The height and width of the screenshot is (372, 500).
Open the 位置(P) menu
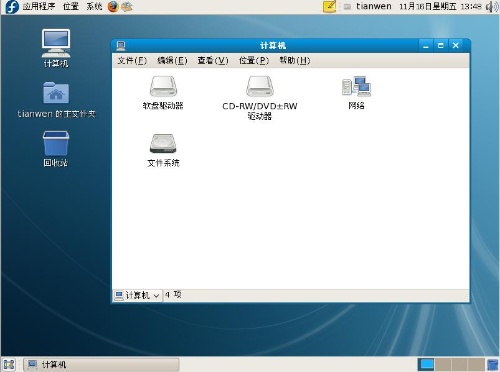click(x=254, y=61)
